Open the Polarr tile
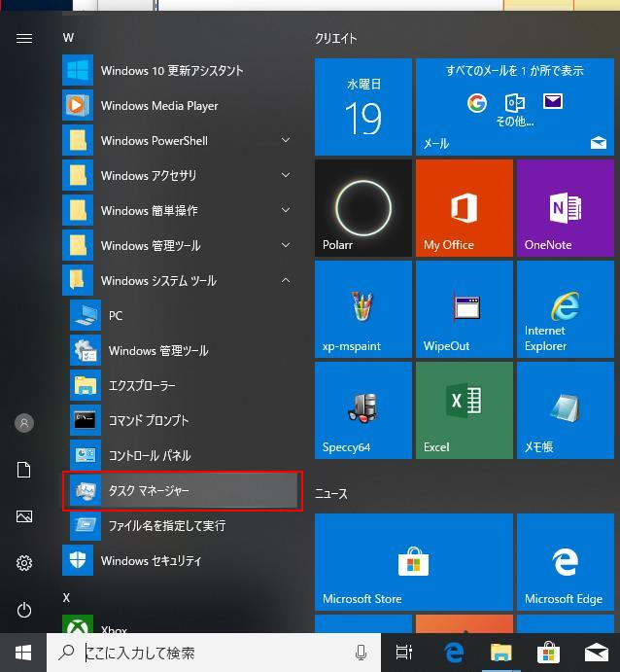This screenshot has width=620, height=672. tap(362, 208)
